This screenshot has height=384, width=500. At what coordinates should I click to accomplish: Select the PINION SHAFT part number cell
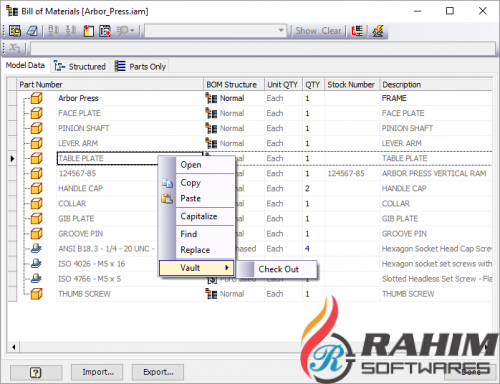tap(130, 128)
